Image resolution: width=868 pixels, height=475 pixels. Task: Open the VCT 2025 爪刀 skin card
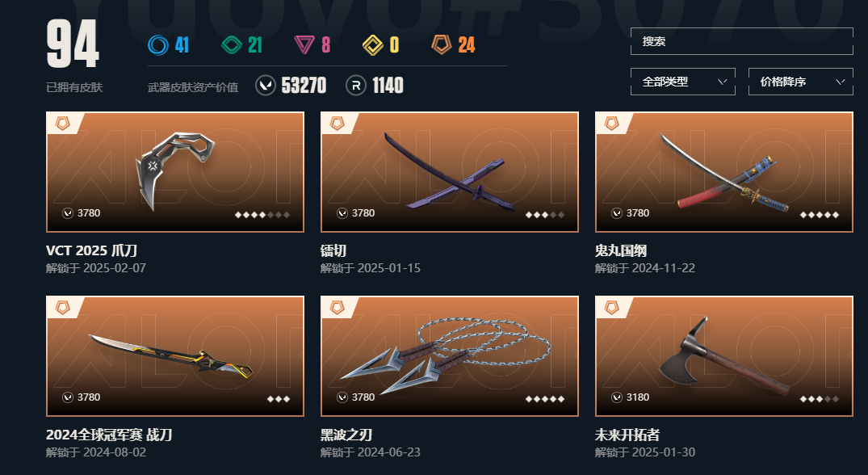[x=175, y=171]
